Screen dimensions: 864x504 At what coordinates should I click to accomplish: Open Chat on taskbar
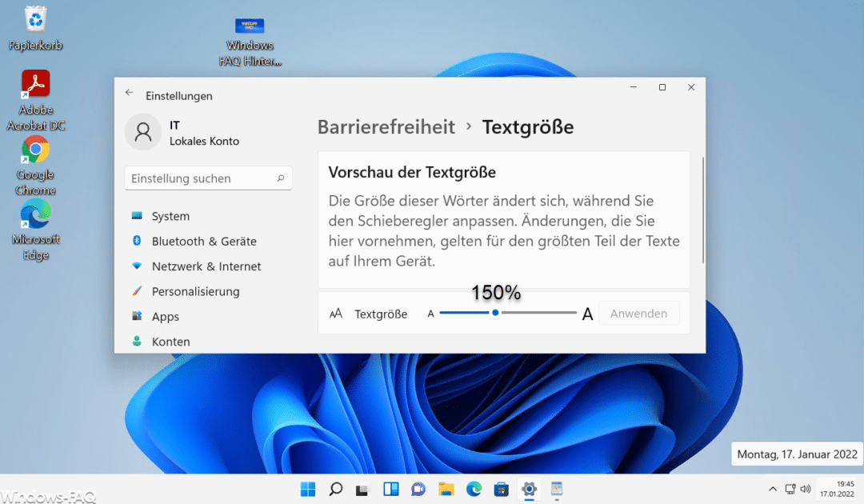[x=418, y=489]
